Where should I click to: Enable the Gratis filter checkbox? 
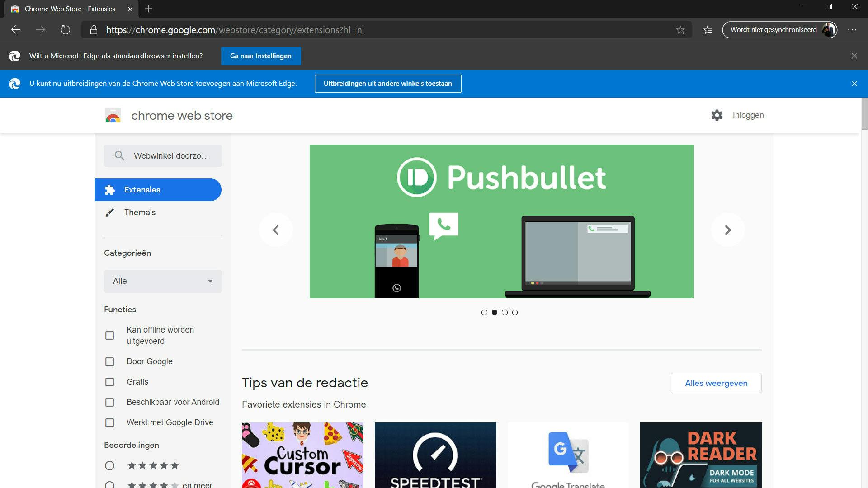click(110, 382)
